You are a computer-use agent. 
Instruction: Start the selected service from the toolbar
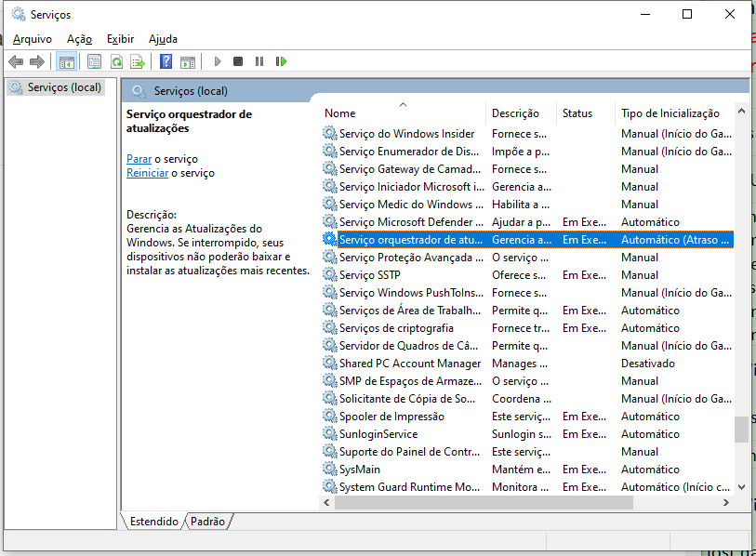click(216, 61)
